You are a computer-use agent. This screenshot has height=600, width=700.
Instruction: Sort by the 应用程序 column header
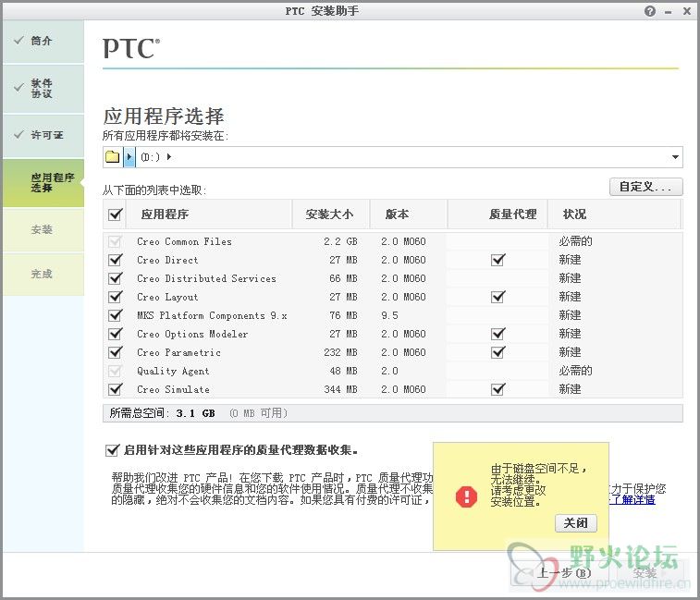pyautogui.click(x=209, y=214)
